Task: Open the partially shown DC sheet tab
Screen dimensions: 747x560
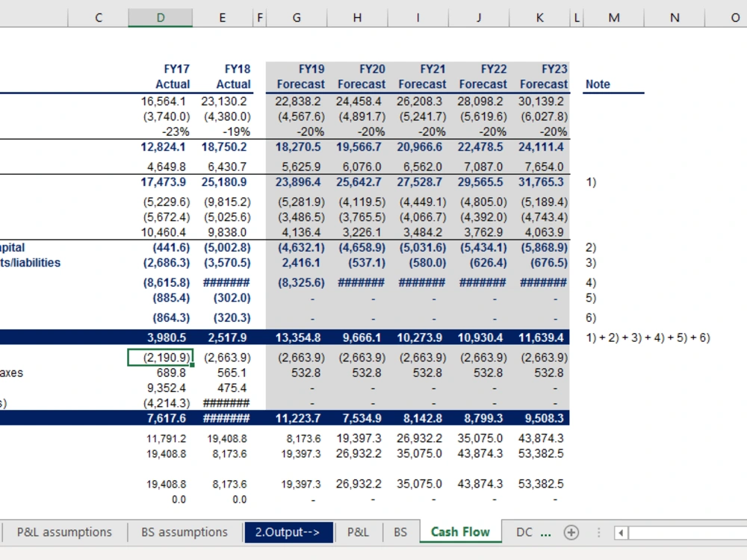Action: tap(524, 532)
